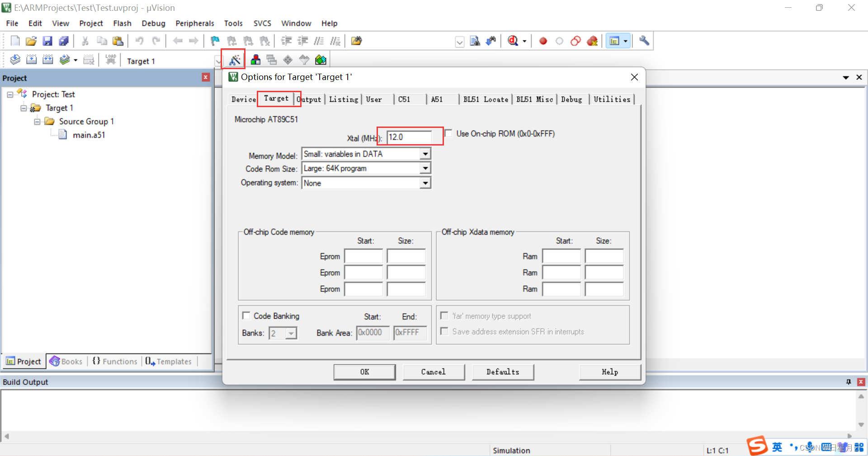Create a new file from toolbar
This screenshot has height=456, width=868.
(15, 41)
